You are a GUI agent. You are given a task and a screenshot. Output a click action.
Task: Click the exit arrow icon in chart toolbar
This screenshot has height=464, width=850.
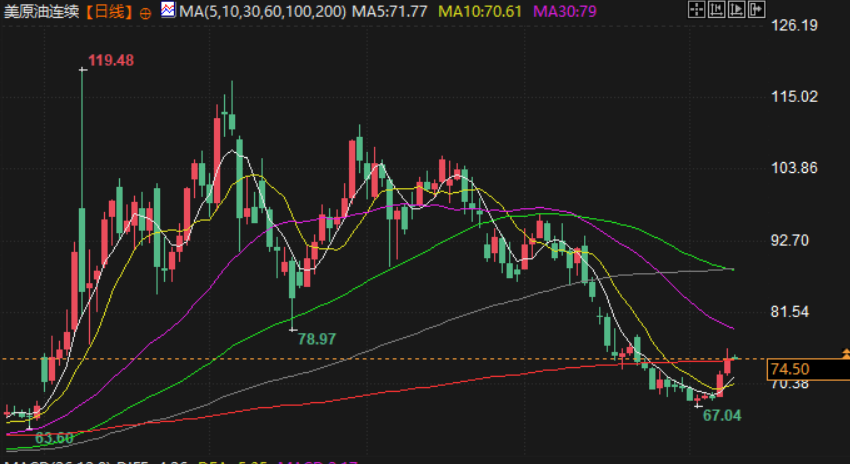tap(757, 9)
